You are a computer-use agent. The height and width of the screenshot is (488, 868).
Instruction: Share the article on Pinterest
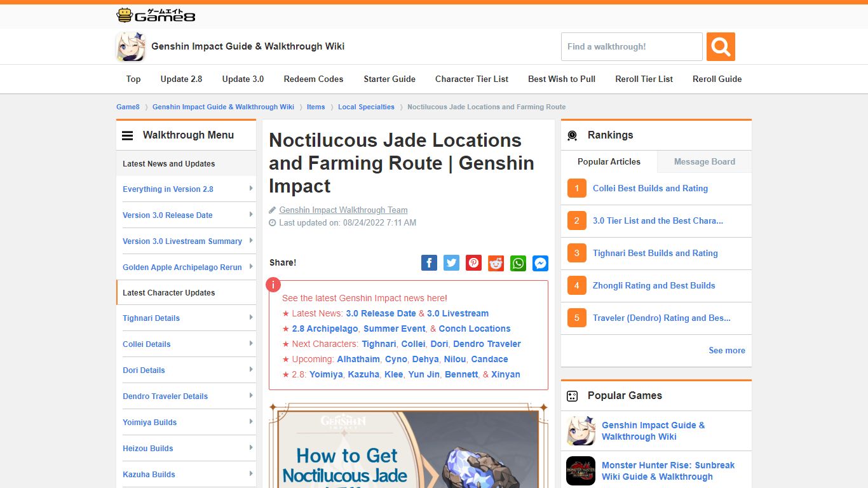(474, 263)
